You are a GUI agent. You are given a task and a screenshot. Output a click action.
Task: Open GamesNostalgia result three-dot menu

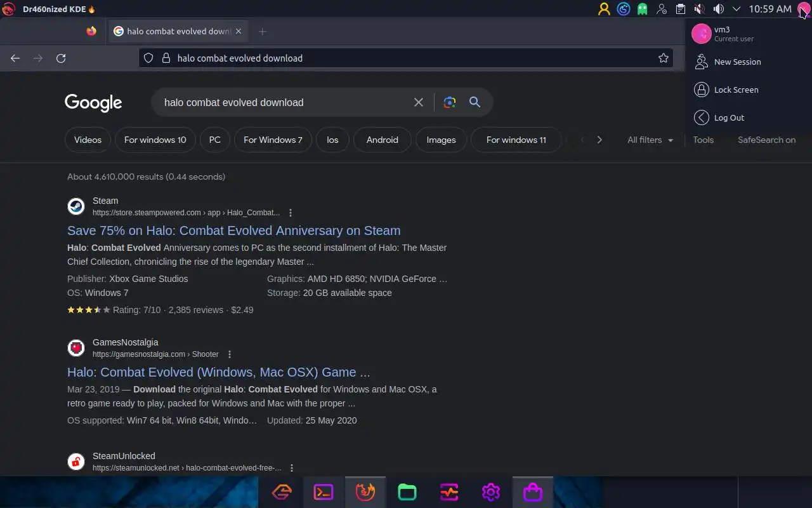pyautogui.click(x=230, y=354)
